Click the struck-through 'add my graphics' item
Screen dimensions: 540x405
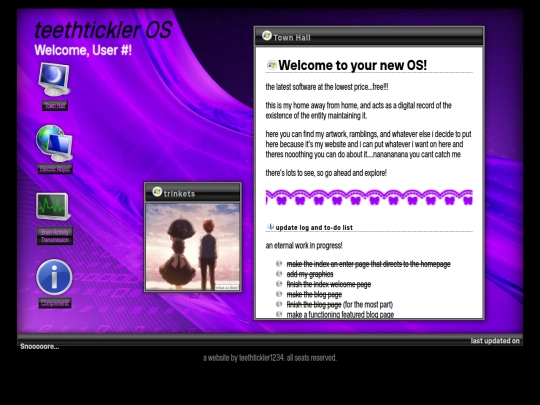tap(310, 274)
